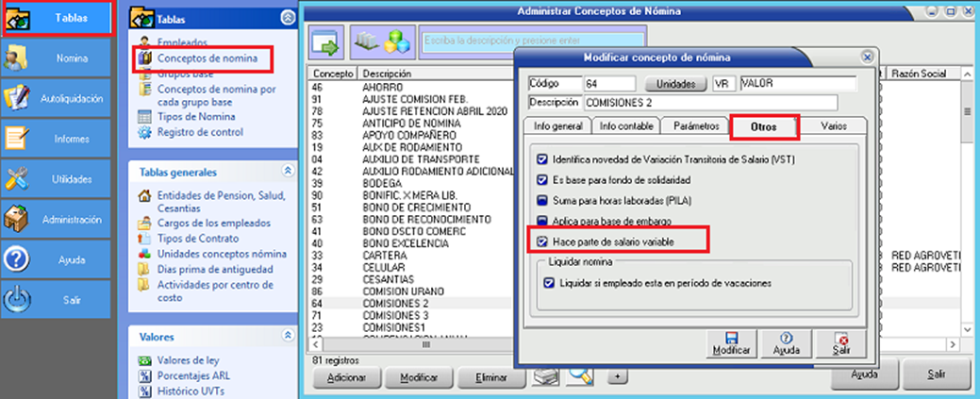This screenshot has width=980, height=399.
Task: Click the description search input field
Action: [x=532, y=42]
